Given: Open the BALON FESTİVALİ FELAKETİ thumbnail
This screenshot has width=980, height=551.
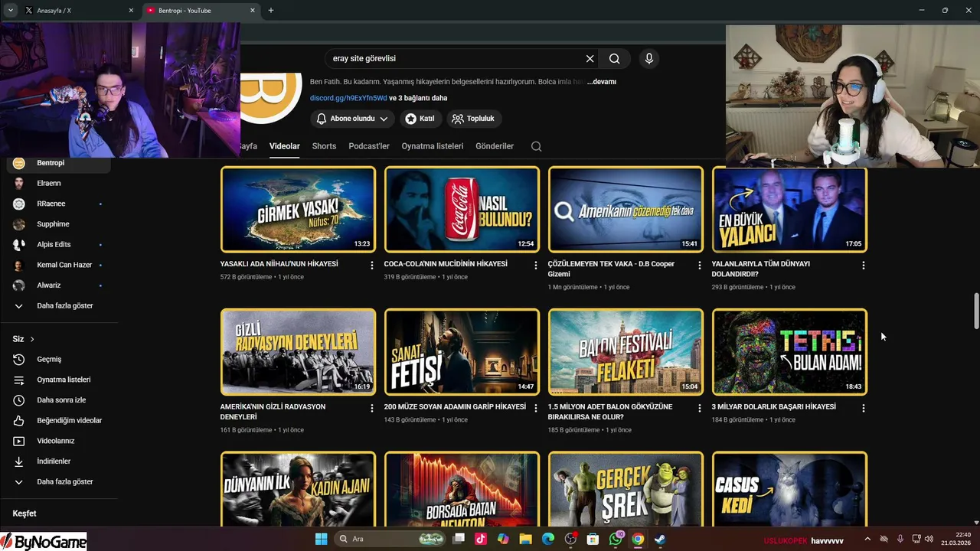Looking at the screenshot, I should [626, 352].
